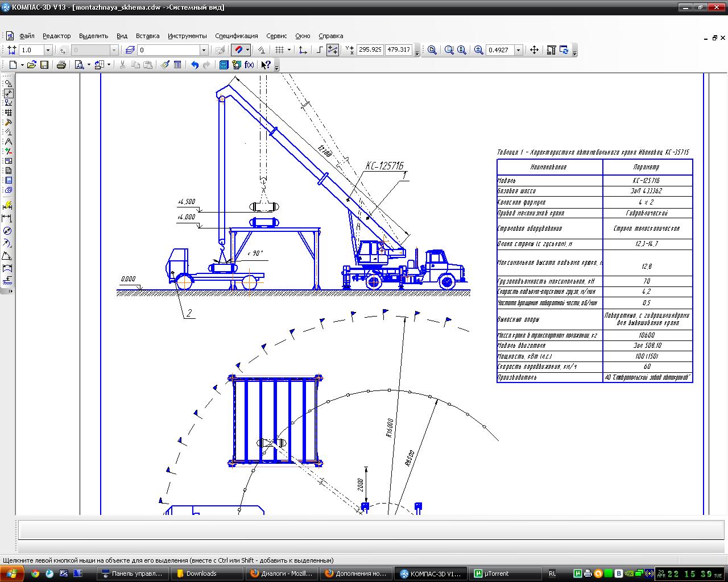Select the Geometry tools panel icon
The image size is (728, 582).
(8, 84)
